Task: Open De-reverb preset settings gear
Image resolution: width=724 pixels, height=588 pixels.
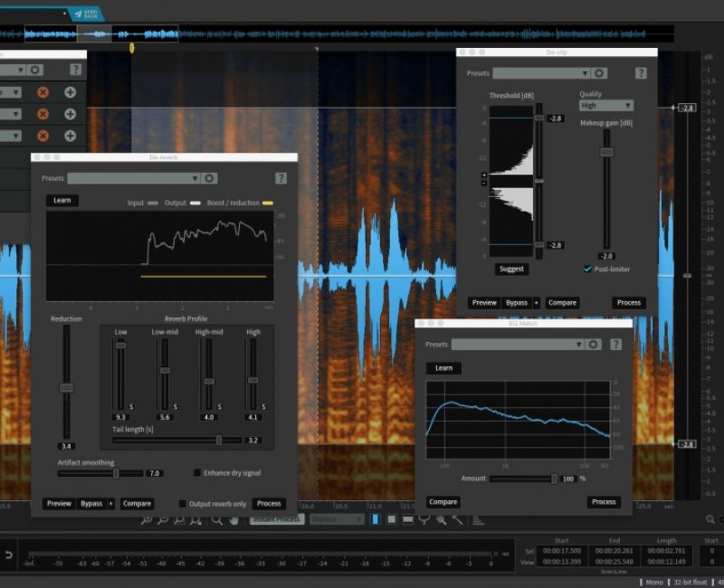Action: (209, 178)
